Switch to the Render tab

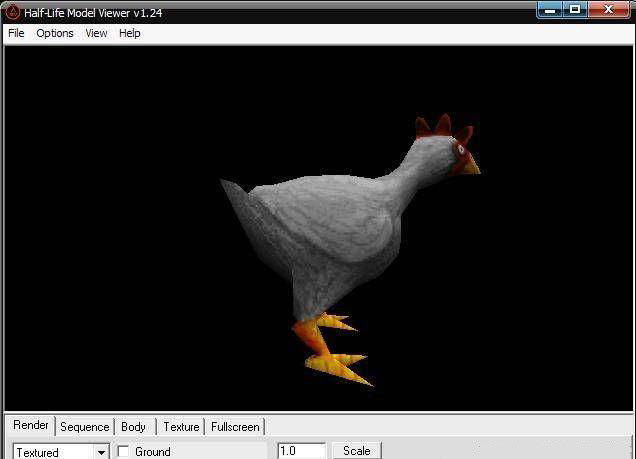30,425
